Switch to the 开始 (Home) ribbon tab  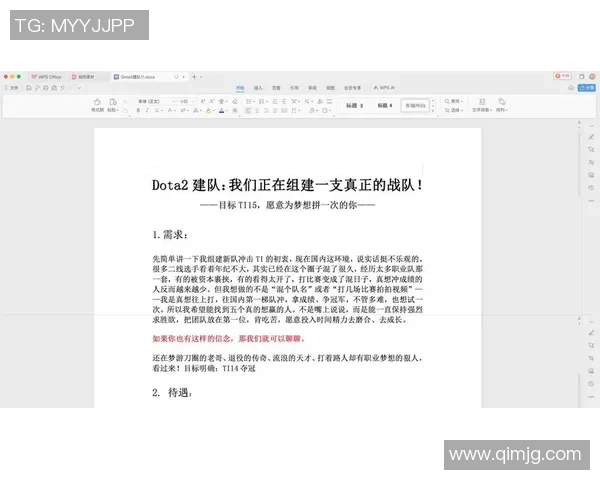(240, 88)
